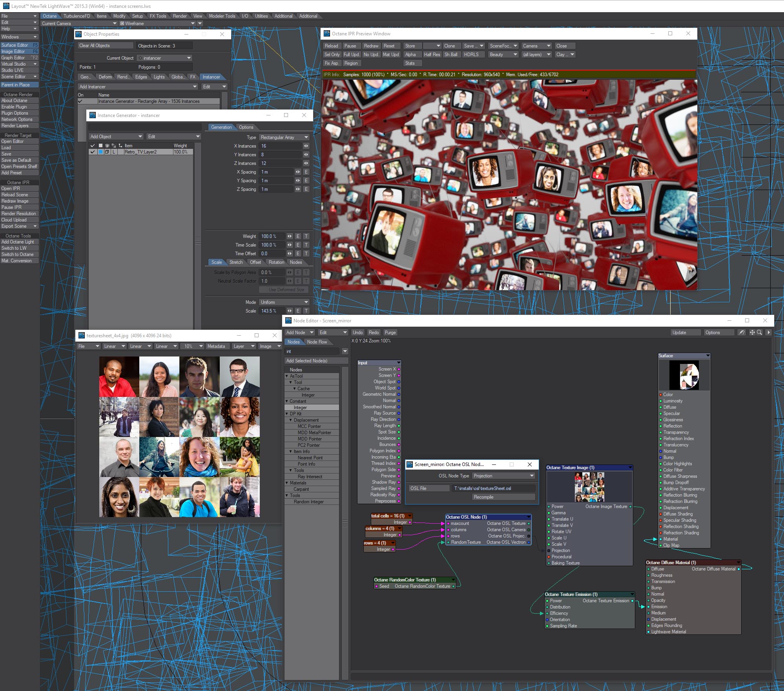
Task: Toggle the Half Res option in IPR window
Action: (x=432, y=55)
